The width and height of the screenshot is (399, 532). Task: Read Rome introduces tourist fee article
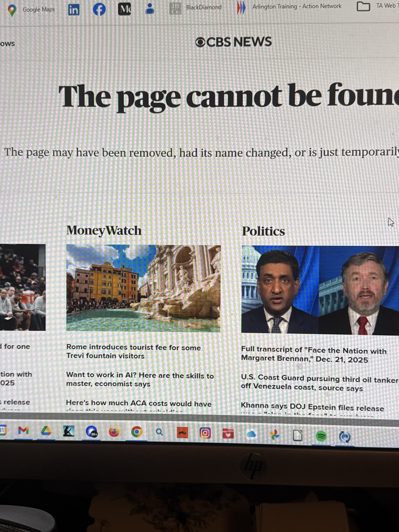[x=133, y=351]
